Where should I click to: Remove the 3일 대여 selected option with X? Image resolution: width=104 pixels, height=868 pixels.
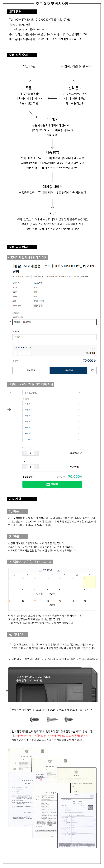(x=93, y=348)
